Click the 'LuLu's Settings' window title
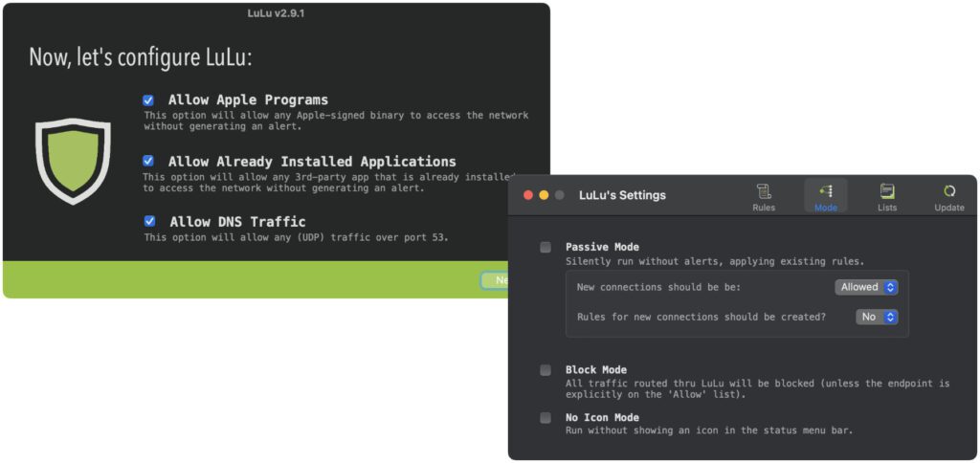 [622, 195]
